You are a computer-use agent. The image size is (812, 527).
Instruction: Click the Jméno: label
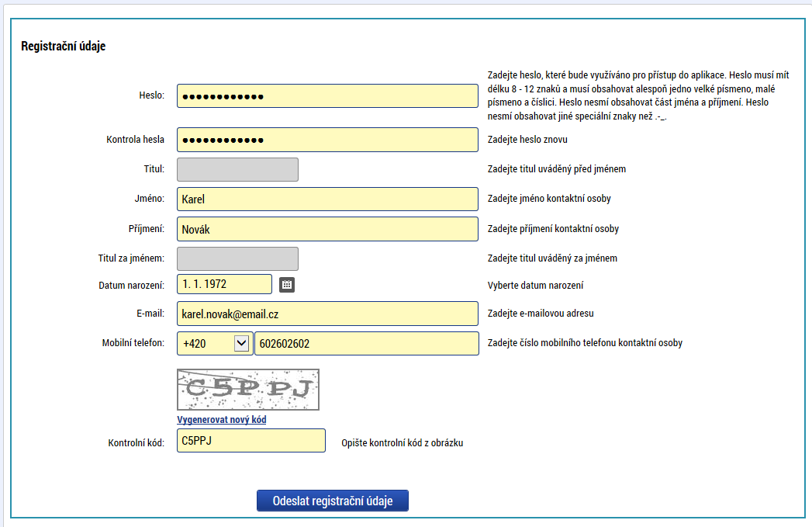tap(149, 199)
